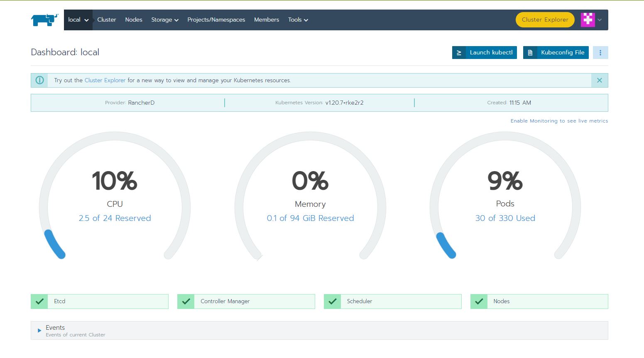Open the user avatar menu
The height and width of the screenshot is (358, 644).
(x=591, y=20)
